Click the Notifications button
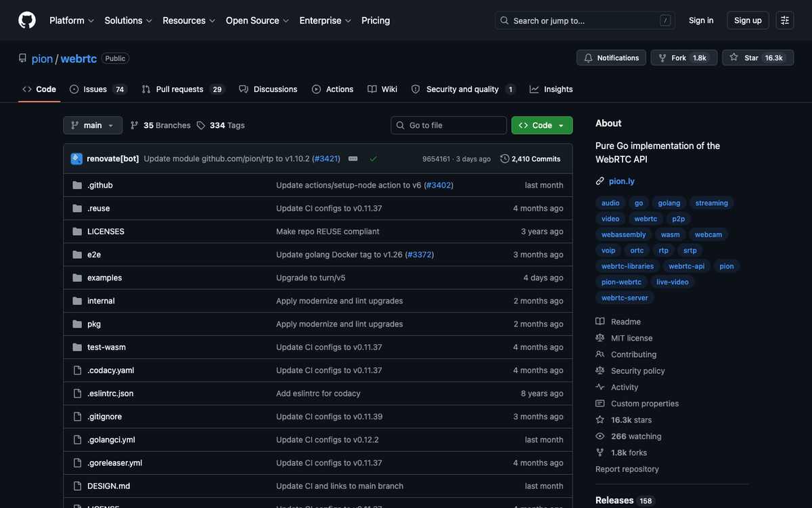 (611, 58)
